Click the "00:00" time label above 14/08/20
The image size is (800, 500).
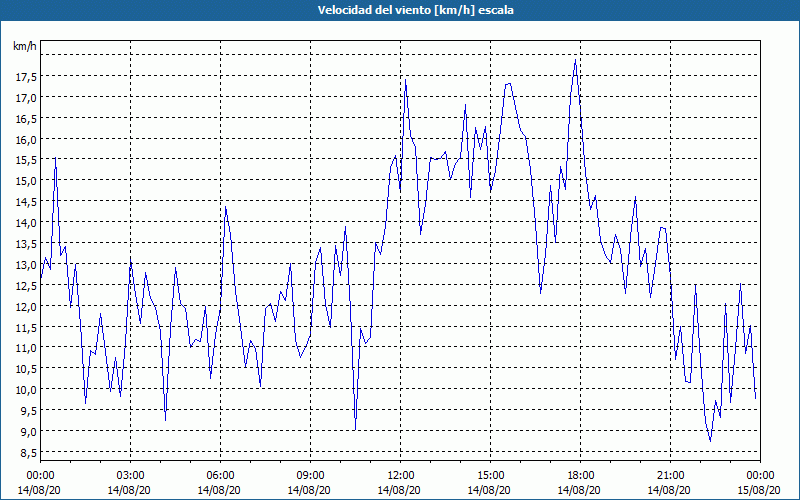[x=40, y=476]
